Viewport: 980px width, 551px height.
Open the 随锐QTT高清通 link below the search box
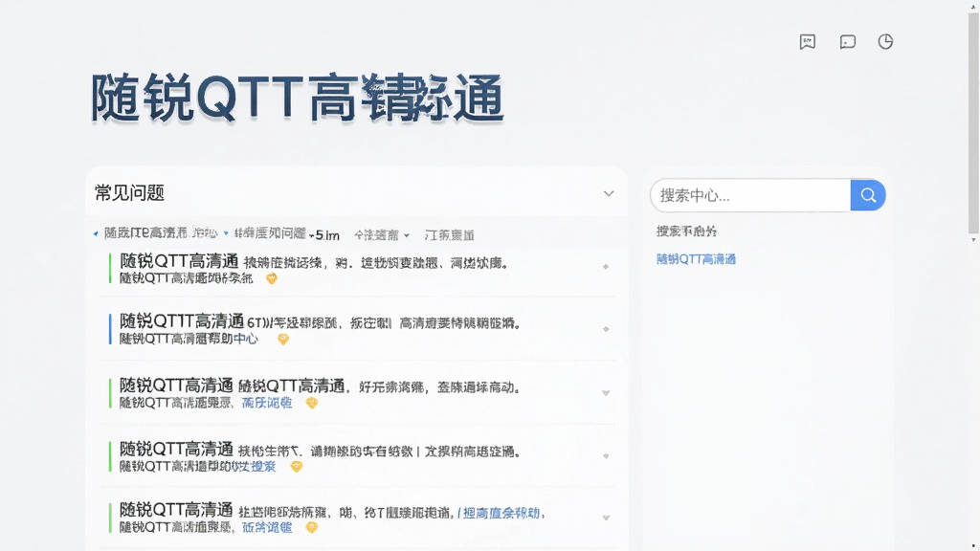click(696, 259)
